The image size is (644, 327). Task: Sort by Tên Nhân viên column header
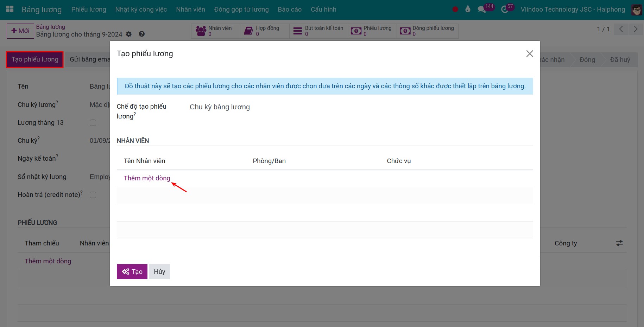click(x=144, y=161)
